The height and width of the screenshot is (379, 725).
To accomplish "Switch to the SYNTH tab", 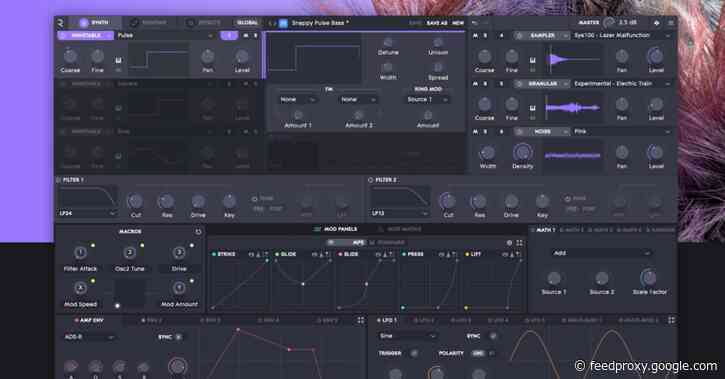I will (95, 22).
